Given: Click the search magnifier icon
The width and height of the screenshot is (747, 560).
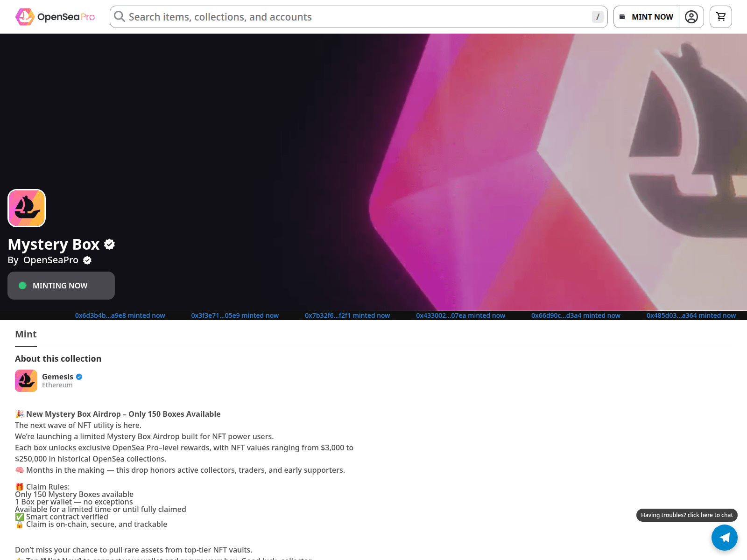Looking at the screenshot, I should click(120, 17).
